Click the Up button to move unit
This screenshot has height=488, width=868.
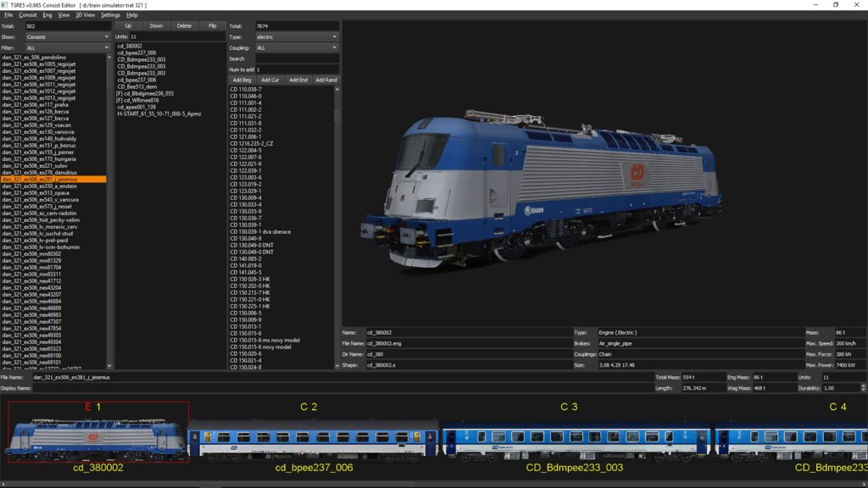point(131,26)
